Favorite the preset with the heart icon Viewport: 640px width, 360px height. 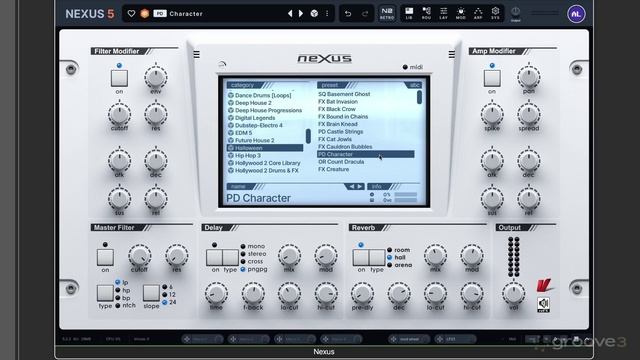[131, 13]
